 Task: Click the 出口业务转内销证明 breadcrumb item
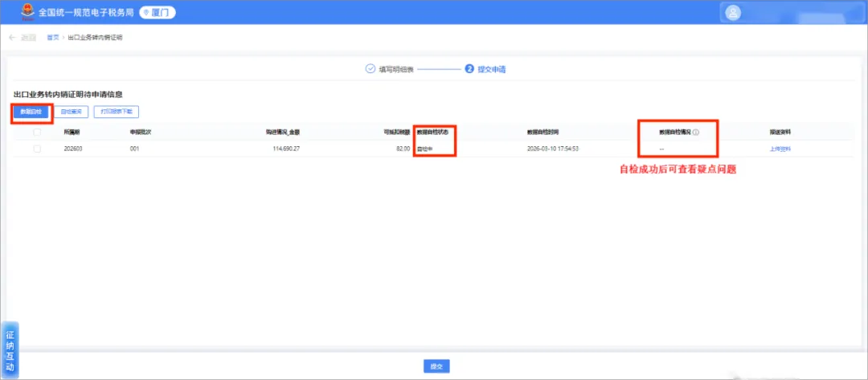[95, 38]
